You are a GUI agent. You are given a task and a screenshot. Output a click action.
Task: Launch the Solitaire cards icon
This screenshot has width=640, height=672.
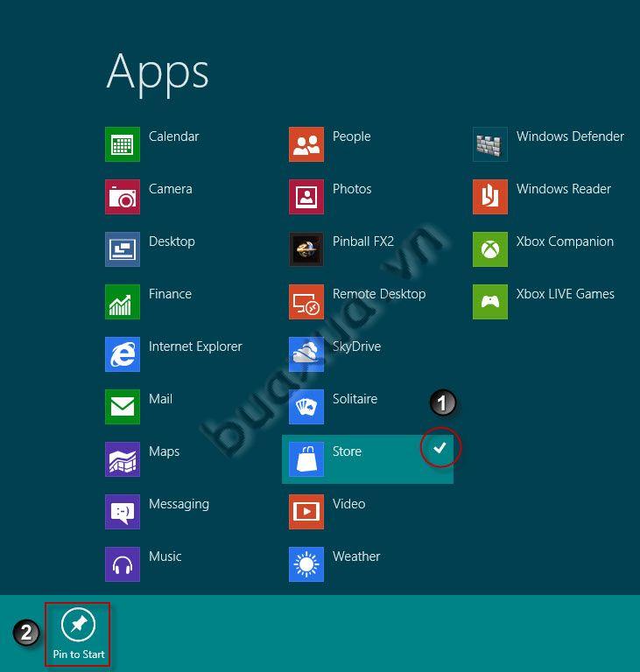tap(306, 407)
